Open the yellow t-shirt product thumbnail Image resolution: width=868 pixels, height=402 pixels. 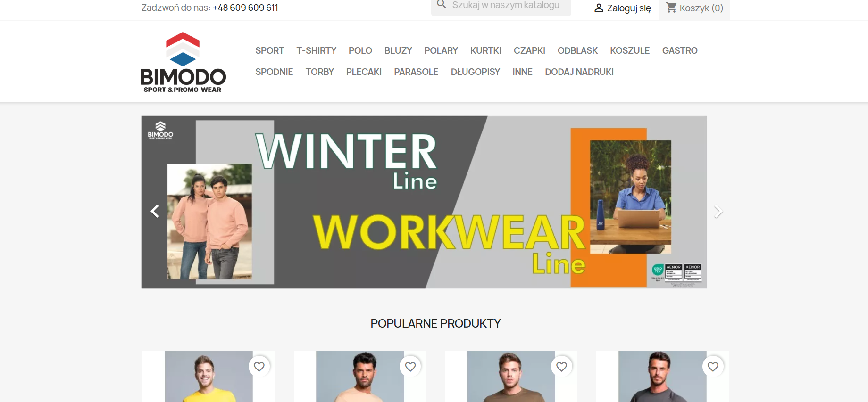pyautogui.click(x=209, y=376)
